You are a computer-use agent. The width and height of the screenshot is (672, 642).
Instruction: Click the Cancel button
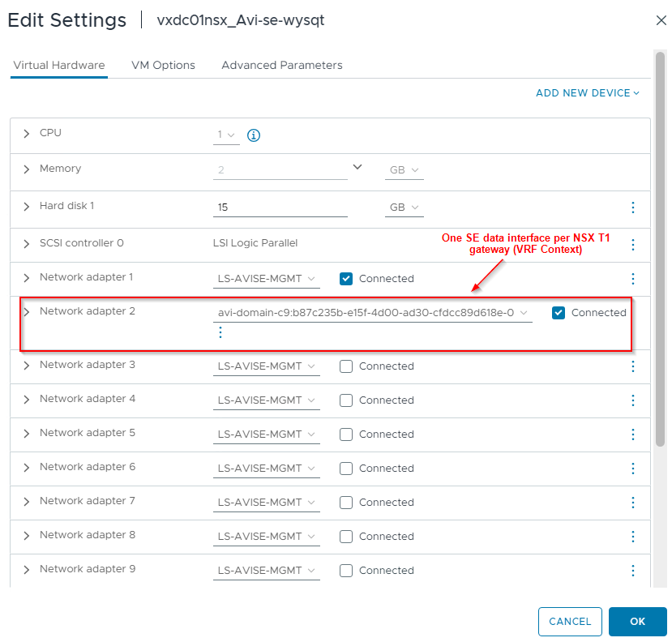[570, 622]
